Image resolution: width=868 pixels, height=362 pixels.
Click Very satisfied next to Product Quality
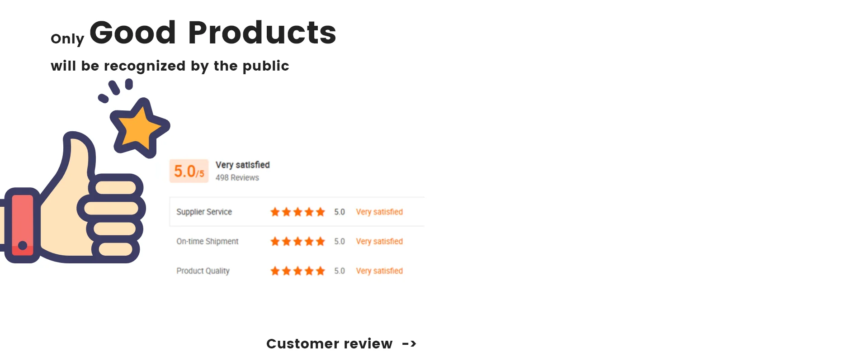[379, 271]
